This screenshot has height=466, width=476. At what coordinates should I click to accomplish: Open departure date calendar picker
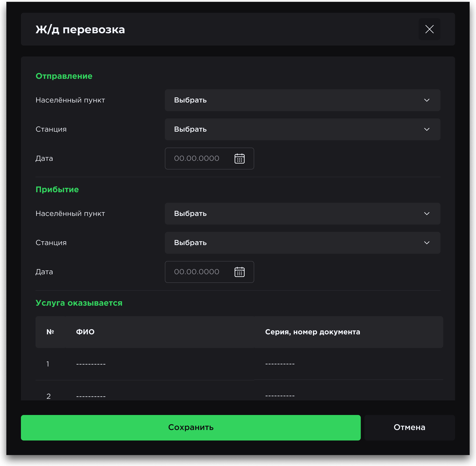point(239,158)
